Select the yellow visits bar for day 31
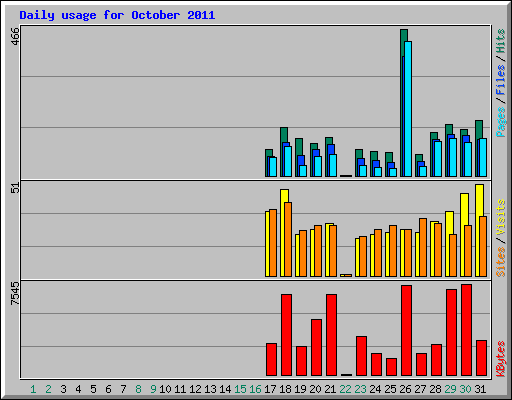Viewport: 512px width, 400px height. click(479, 230)
